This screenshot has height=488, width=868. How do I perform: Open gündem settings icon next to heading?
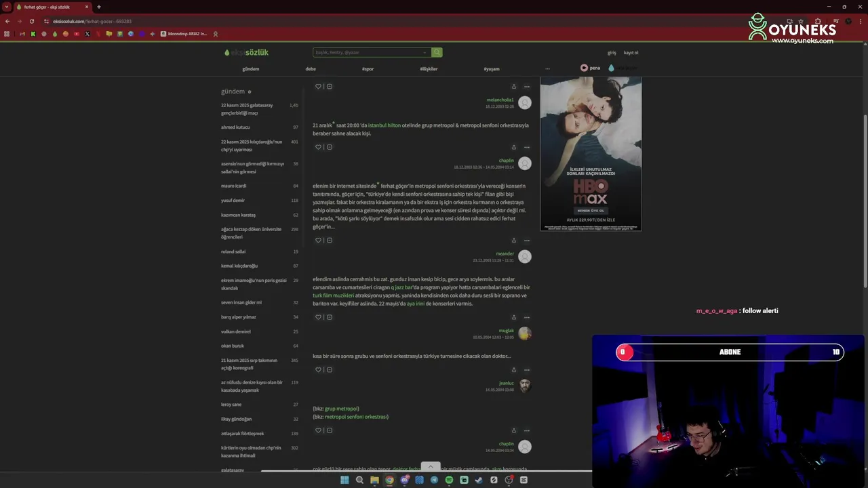(250, 91)
